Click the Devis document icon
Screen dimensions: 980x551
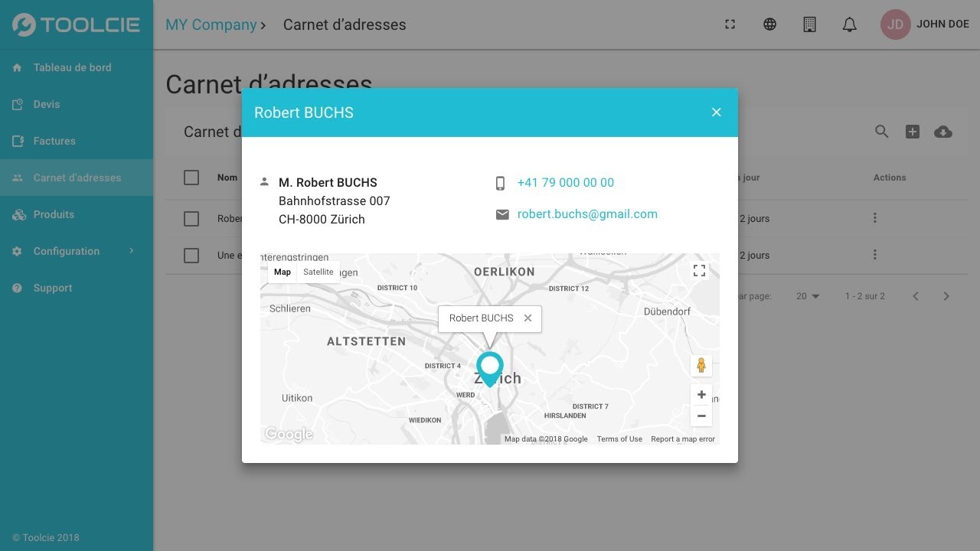pyautogui.click(x=18, y=104)
